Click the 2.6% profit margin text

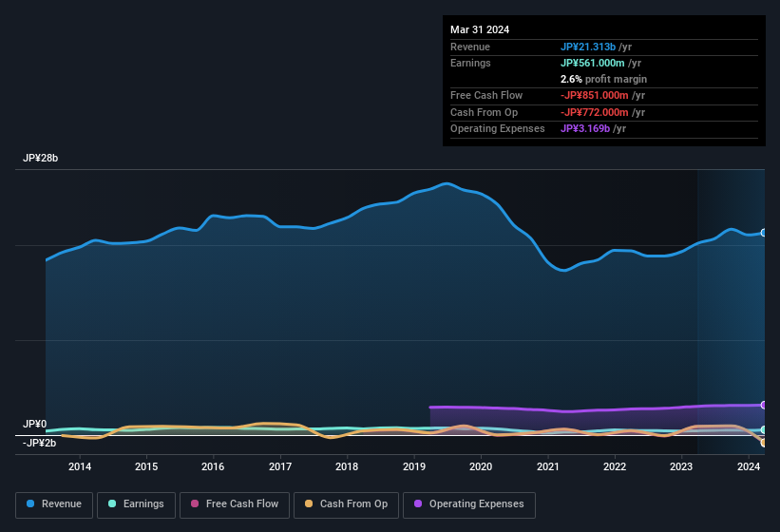tap(604, 79)
